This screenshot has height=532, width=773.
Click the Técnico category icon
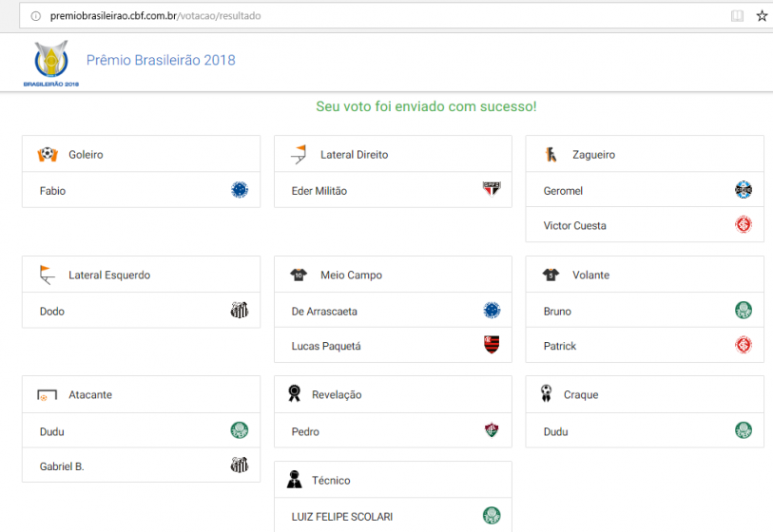[295, 481]
